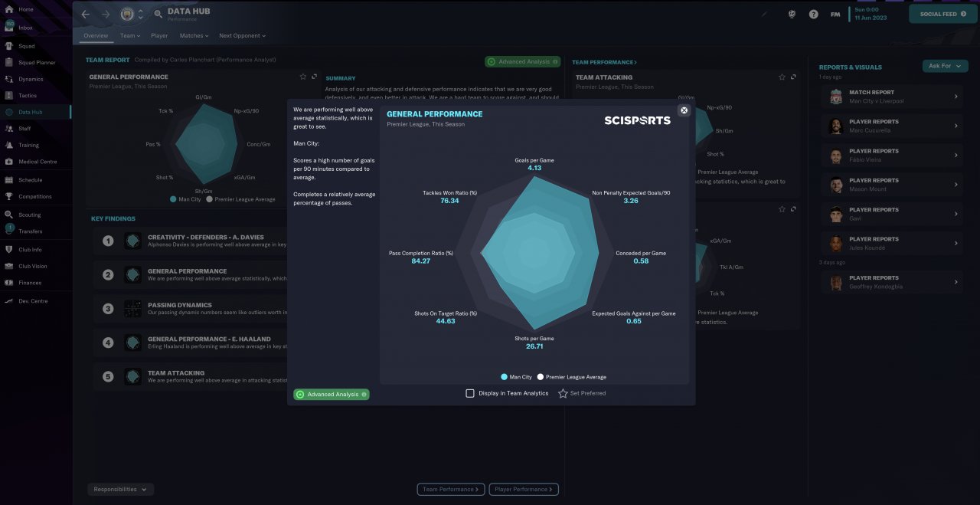Viewport: 980px width, 505px height.
Task: Open the Next Opponent tab dropdown
Action: pyautogui.click(x=242, y=35)
